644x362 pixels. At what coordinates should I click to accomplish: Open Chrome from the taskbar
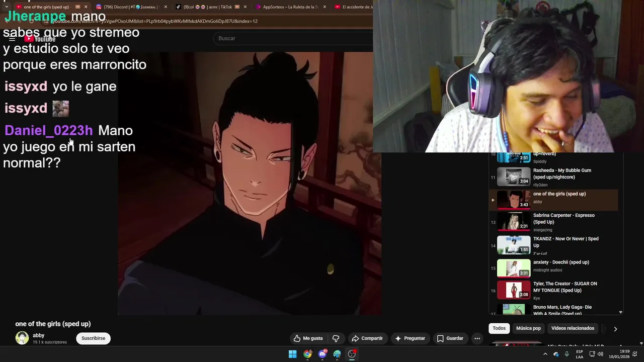pos(307,354)
